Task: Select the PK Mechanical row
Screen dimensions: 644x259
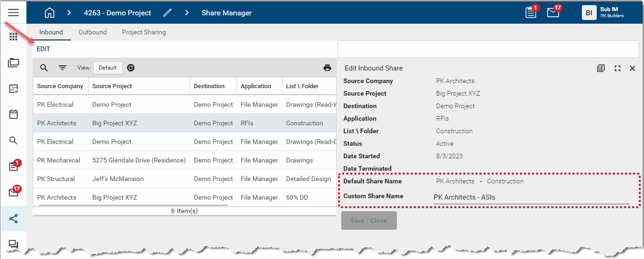Action: (x=59, y=160)
